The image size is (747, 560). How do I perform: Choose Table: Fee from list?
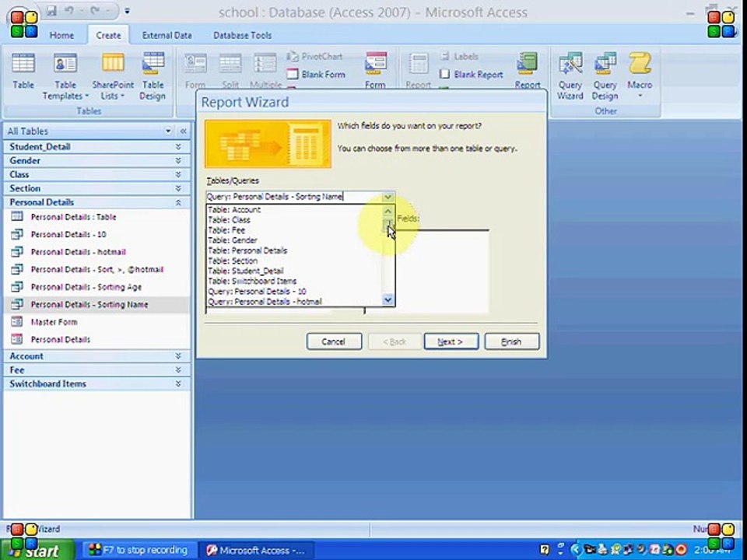click(294, 230)
